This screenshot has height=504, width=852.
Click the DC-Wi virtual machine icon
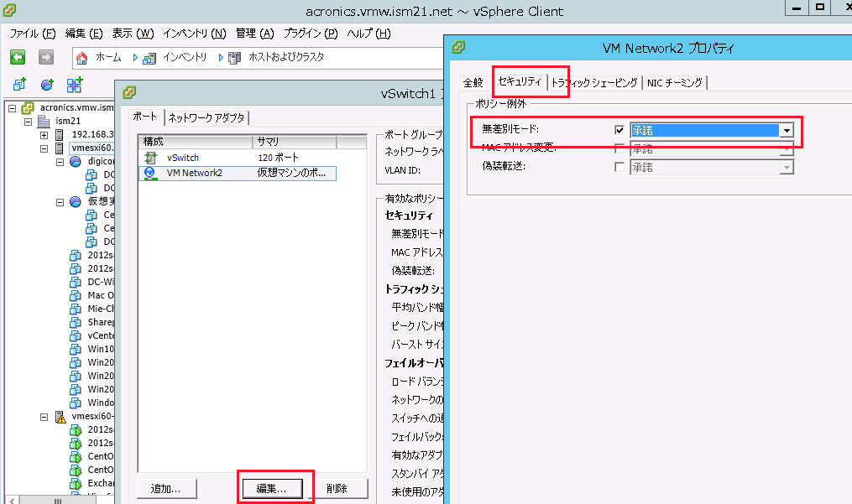76,283
